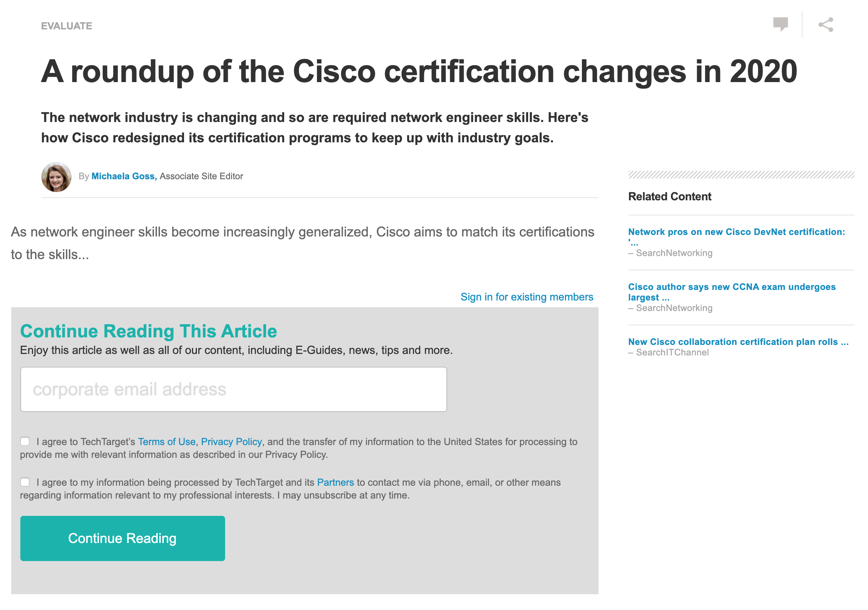Click the article headline about Cisco certification changes

(419, 72)
